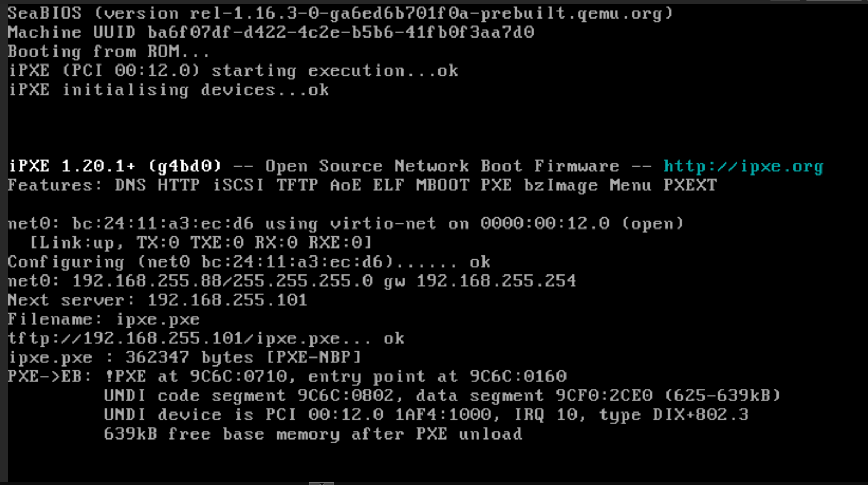
Task: Click the gateway address 192.168.255.254
Action: [496, 281]
